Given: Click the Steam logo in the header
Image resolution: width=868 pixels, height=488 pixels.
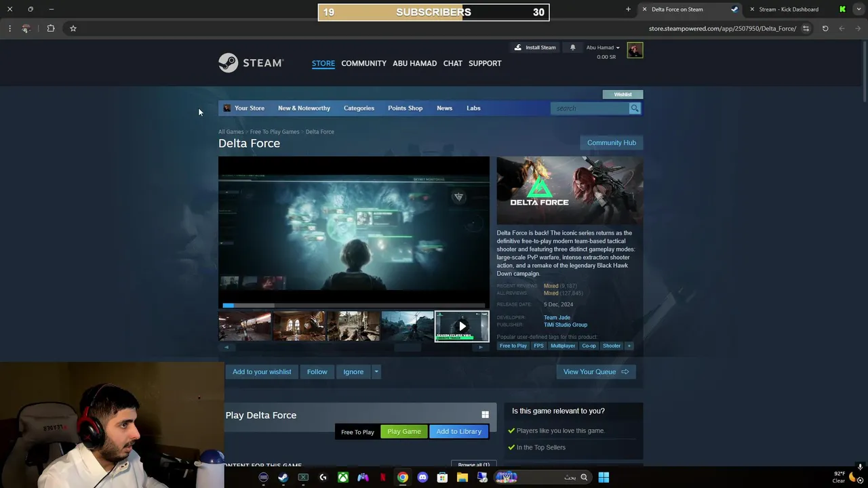Looking at the screenshot, I should pyautogui.click(x=250, y=63).
